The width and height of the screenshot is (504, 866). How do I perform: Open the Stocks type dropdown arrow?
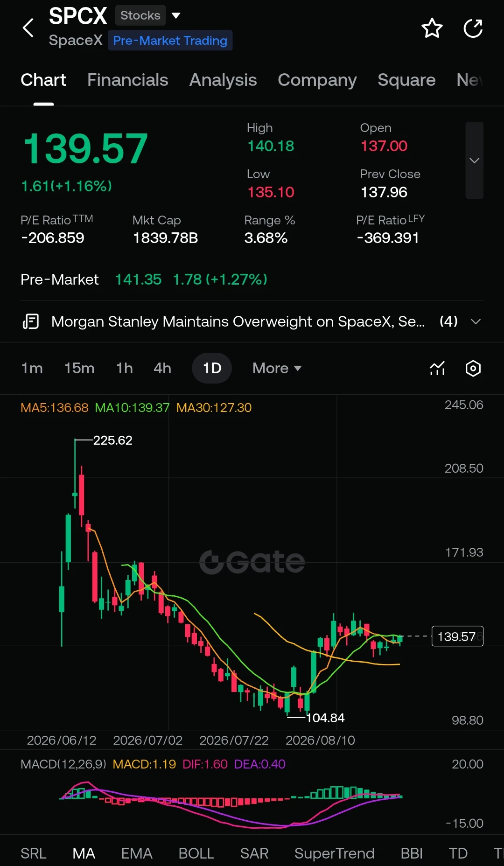pyautogui.click(x=176, y=15)
